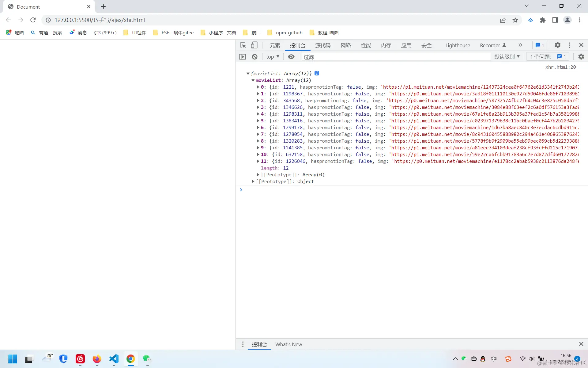
Task: Go back in browser history
Action: [9, 20]
